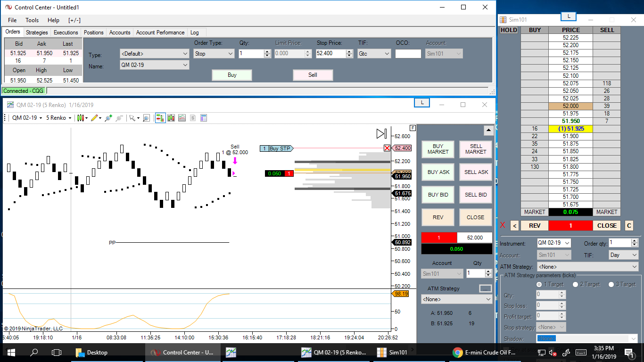The height and width of the screenshot is (362, 644).
Task: Click the L link button on Sim101 window
Action: click(569, 16)
